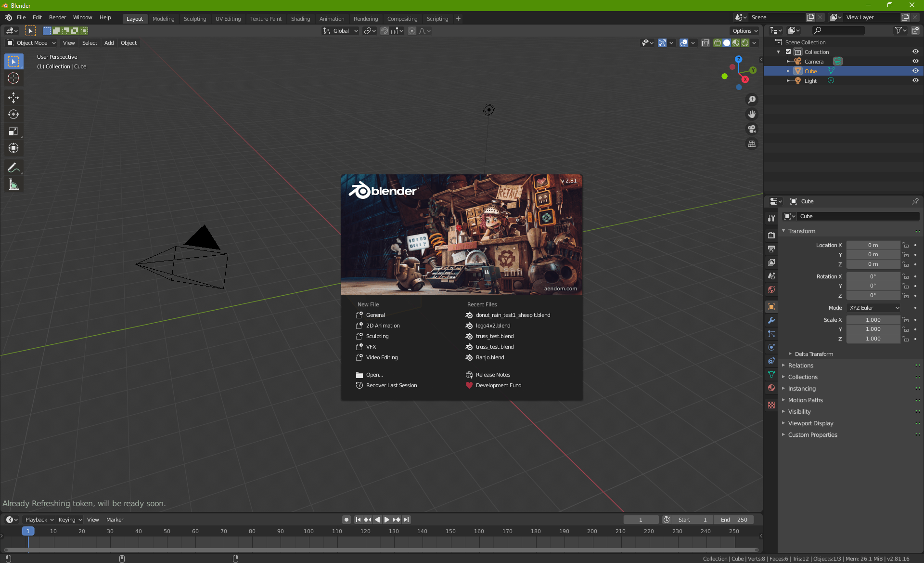Expand the Delta Transform section
Viewport: 924px width, 563px height.
click(x=813, y=354)
